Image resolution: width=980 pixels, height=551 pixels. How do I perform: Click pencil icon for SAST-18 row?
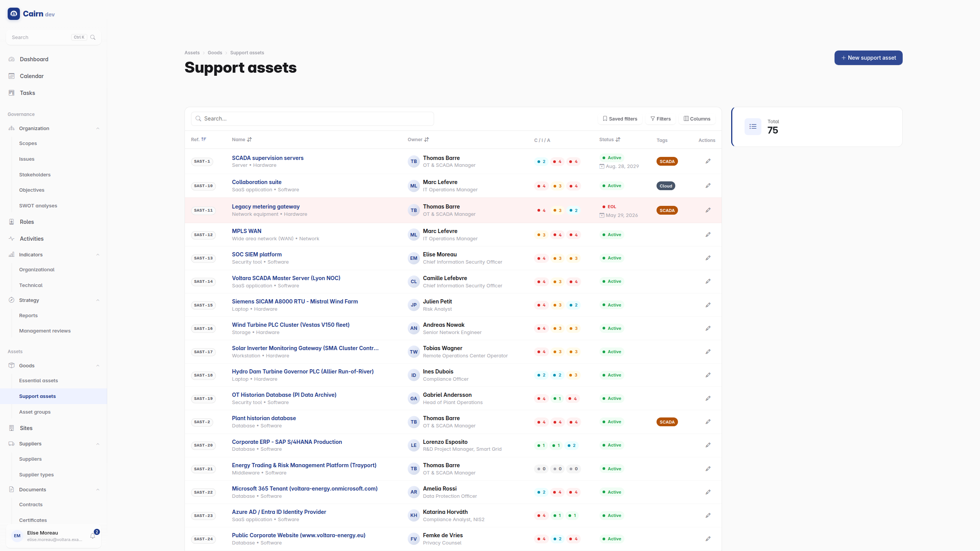(708, 375)
